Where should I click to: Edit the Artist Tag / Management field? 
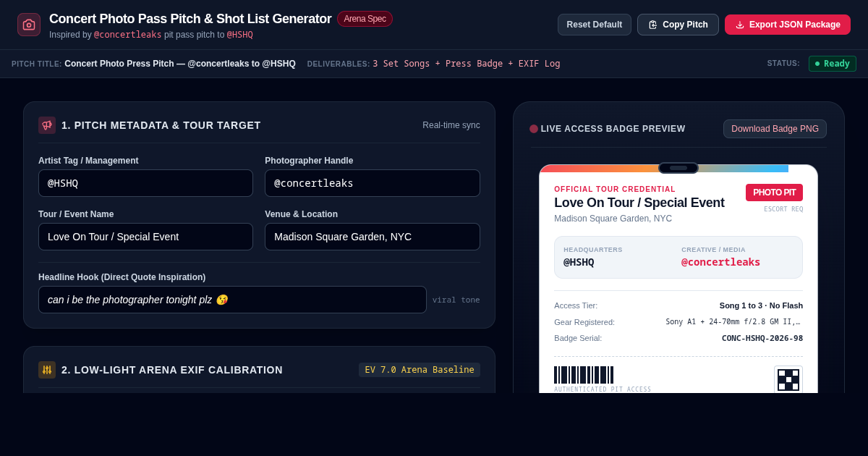(x=145, y=183)
